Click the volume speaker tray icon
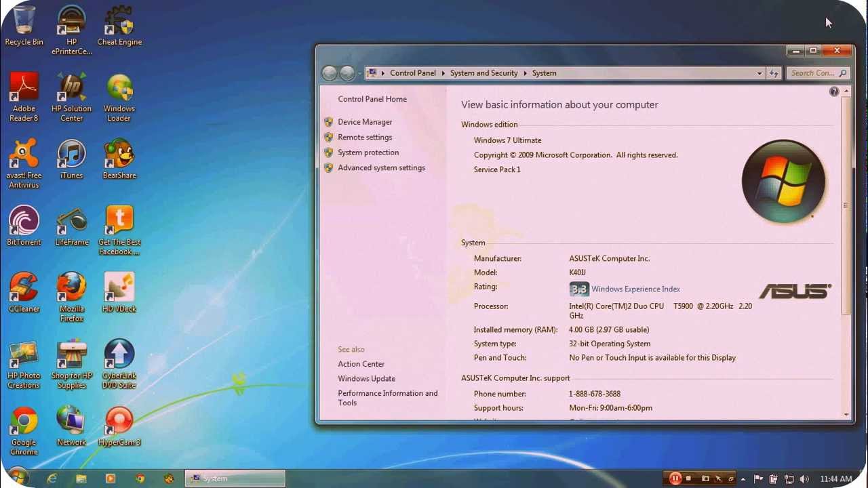Image resolution: width=868 pixels, height=488 pixels. point(804,479)
